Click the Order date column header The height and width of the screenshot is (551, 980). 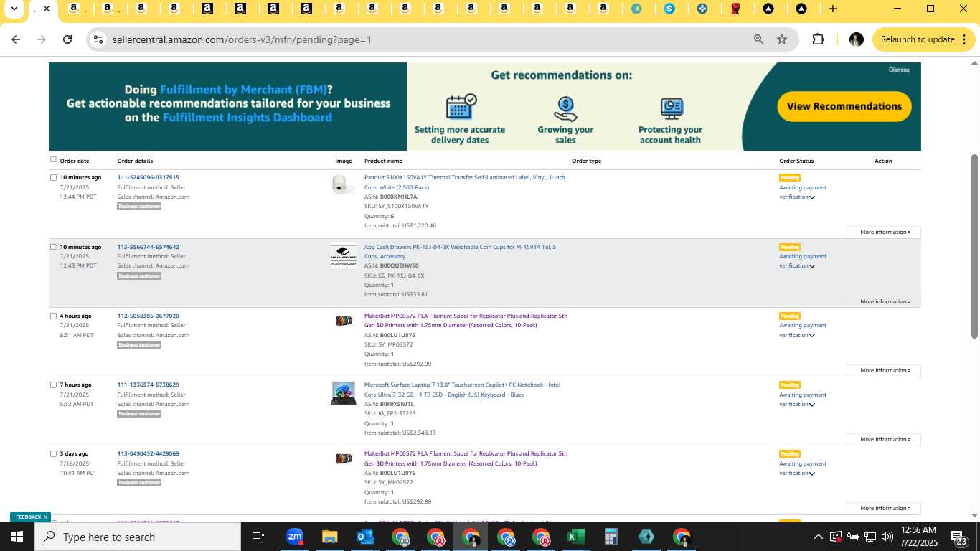point(75,161)
